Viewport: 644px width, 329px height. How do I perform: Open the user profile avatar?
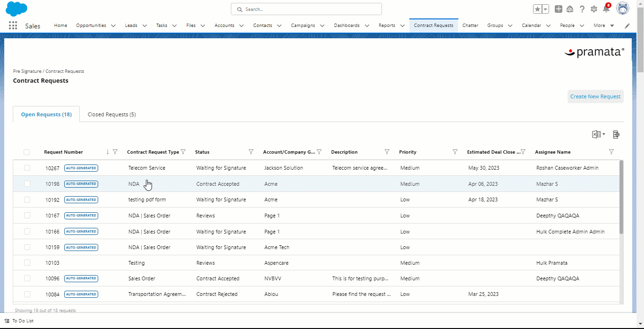click(623, 9)
